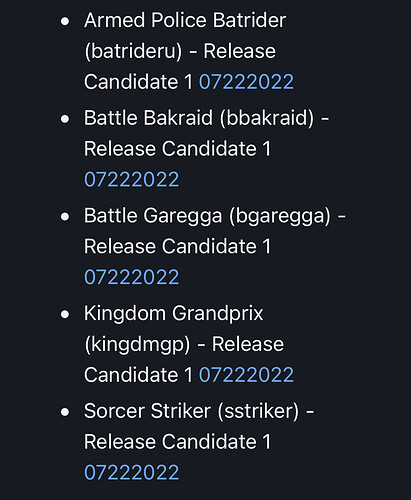Open the 07222022 link under Sorcer Striker
Viewport: 411px width, 500px height.
tap(131, 473)
